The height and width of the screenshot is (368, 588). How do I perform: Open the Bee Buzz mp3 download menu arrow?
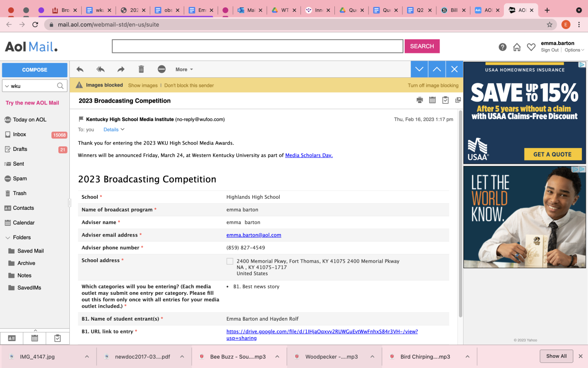point(277,356)
